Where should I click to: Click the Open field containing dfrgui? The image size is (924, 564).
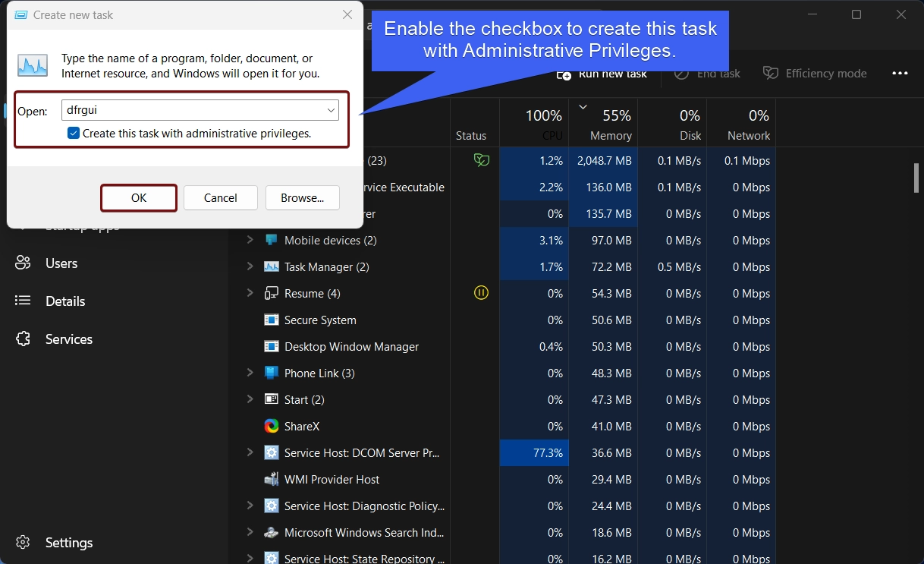200,111
